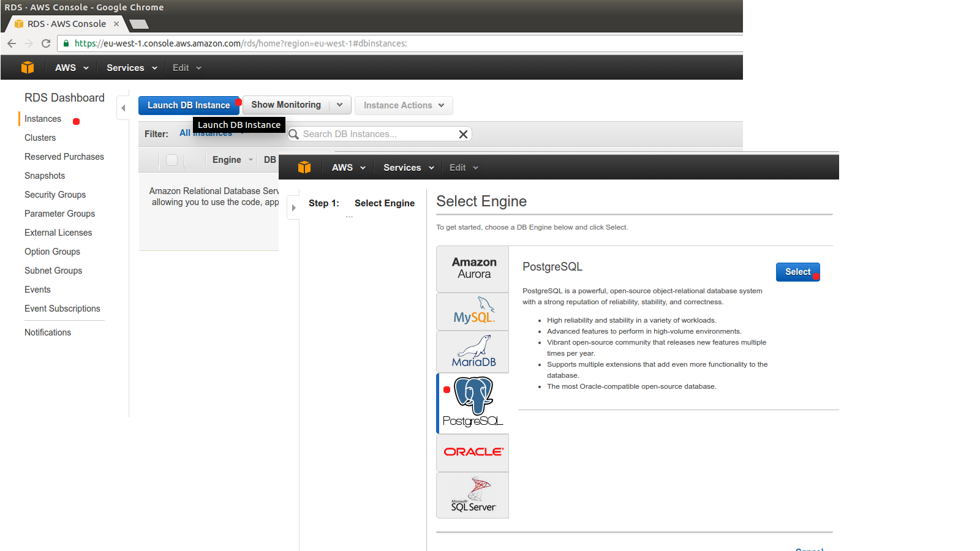Viewport: 980px width, 551px height.
Task: Collapse the RDS sidebar with left arrow
Action: (123, 108)
